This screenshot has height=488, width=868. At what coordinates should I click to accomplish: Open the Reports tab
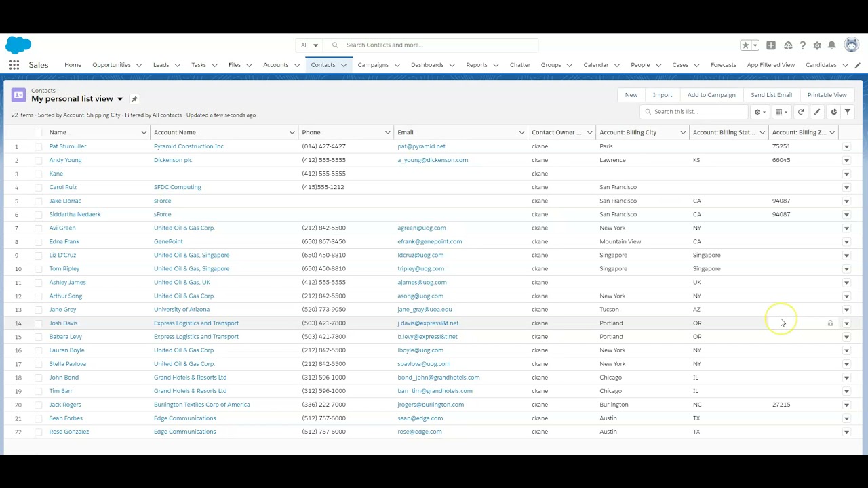click(x=477, y=65)
